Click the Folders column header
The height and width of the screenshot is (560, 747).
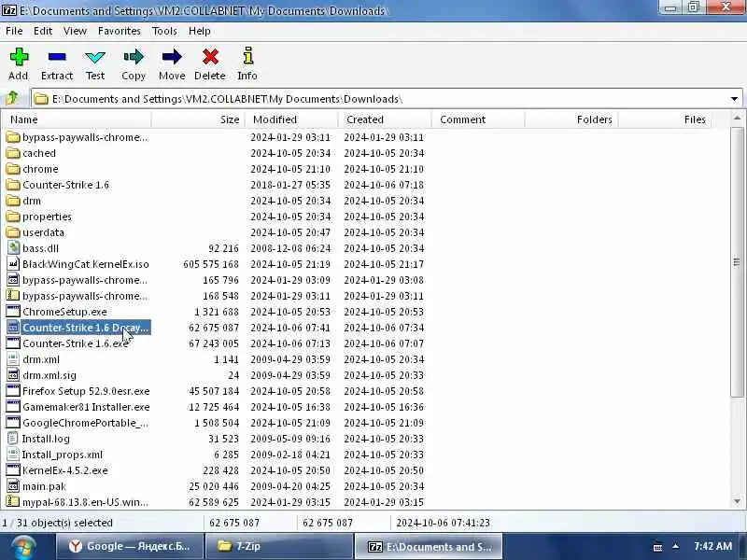(571, 119)
